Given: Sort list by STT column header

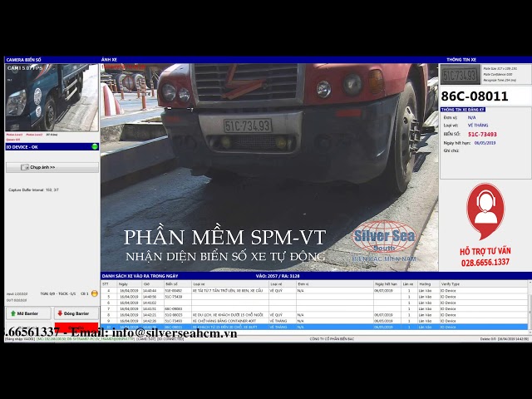Looking at the screenshot, I should (x=109, y=284).
